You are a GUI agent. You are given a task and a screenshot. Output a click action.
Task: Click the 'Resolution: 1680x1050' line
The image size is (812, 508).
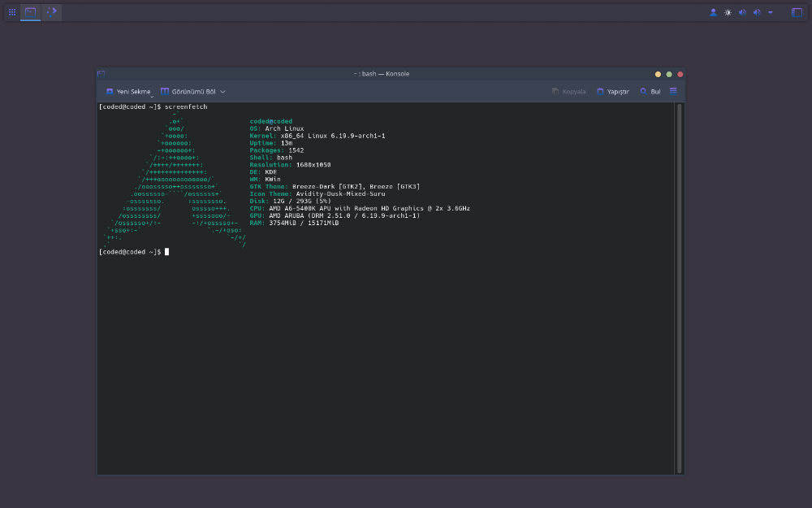point(290,165)
